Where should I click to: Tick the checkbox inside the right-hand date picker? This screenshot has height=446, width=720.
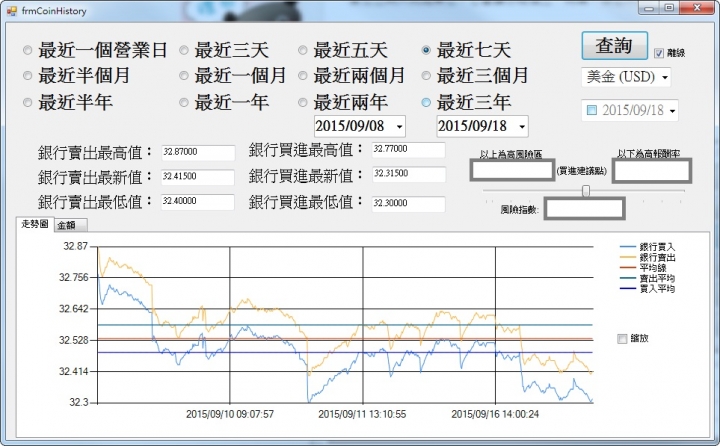coord(591,109)
